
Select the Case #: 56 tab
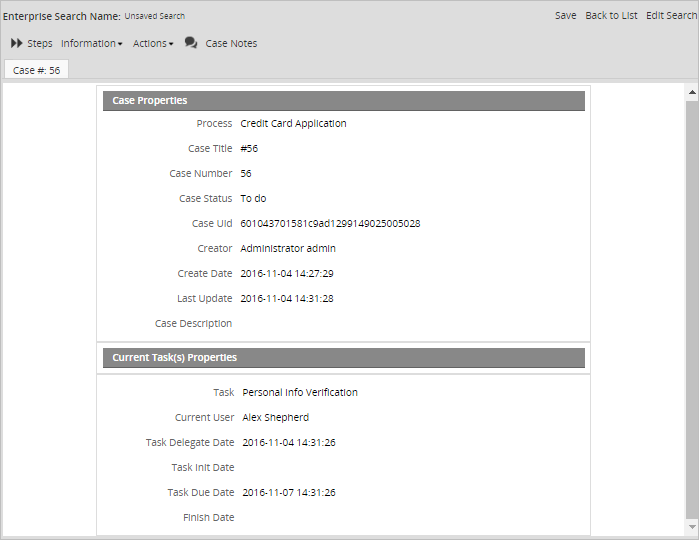[x=37, y=71]
